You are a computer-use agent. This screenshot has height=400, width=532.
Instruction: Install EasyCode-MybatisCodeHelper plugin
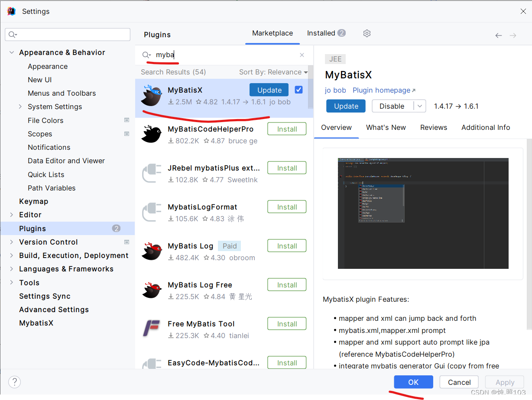point(287,362)
